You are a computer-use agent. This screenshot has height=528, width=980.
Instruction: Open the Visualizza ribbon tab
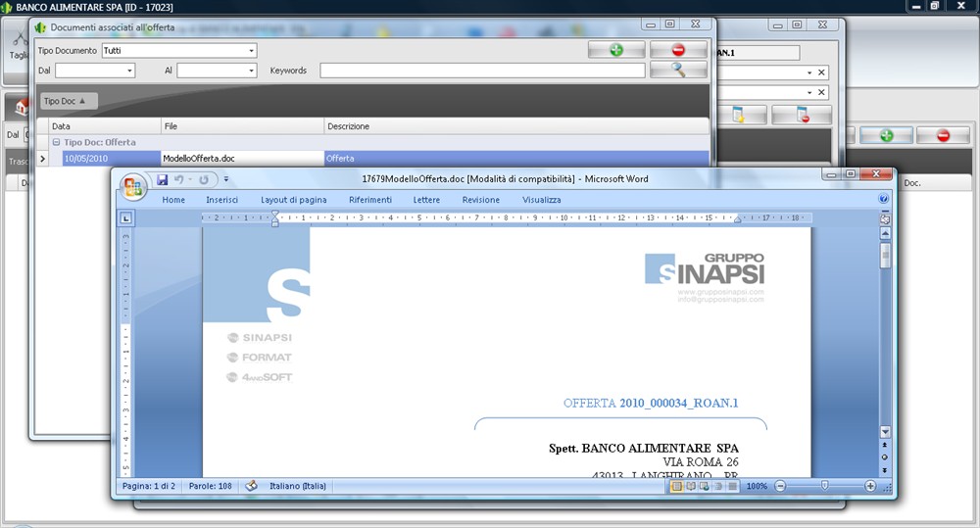541,200
